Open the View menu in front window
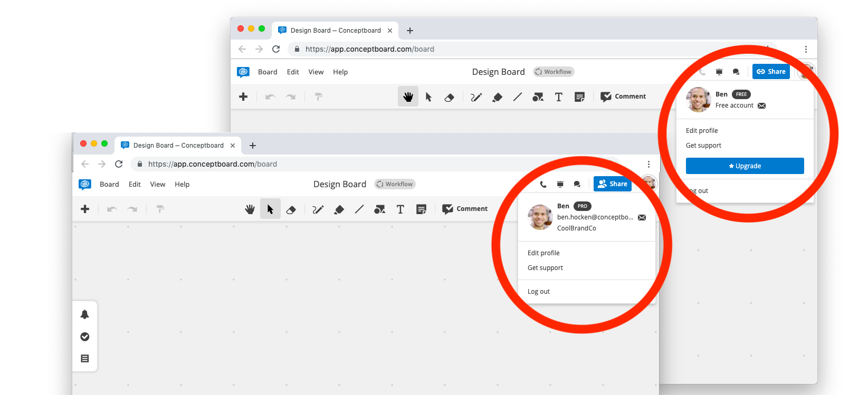Screen dimensions: 868x395 coord(157,184)
